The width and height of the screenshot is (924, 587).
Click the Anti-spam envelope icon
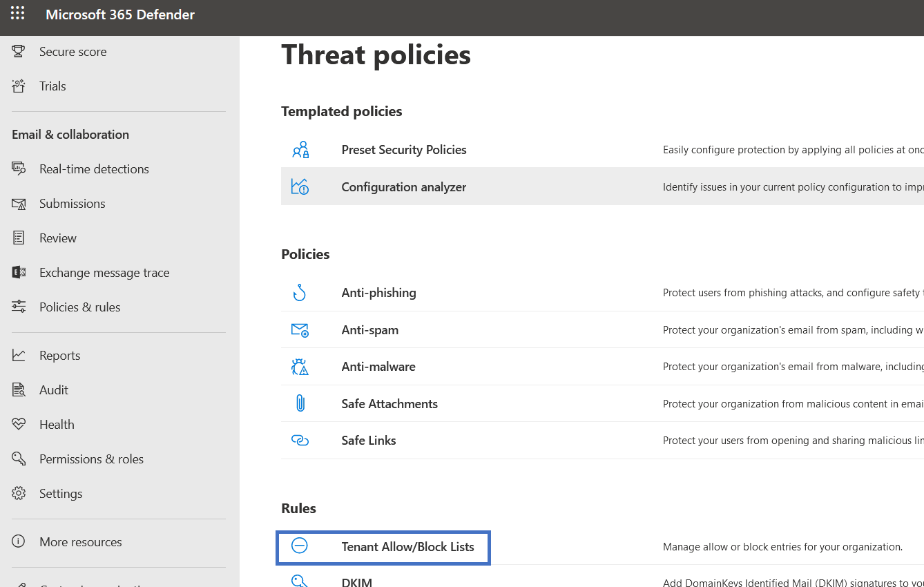[300, 330]
